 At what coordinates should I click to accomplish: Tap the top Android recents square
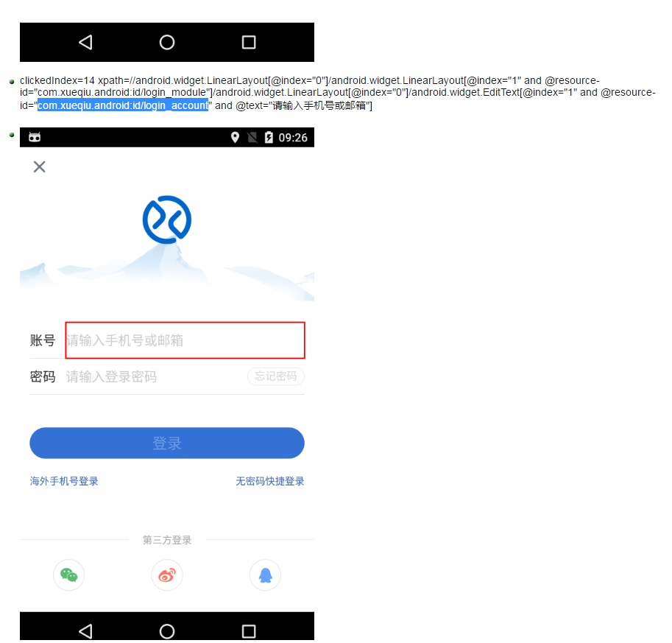tap(249, 42)
